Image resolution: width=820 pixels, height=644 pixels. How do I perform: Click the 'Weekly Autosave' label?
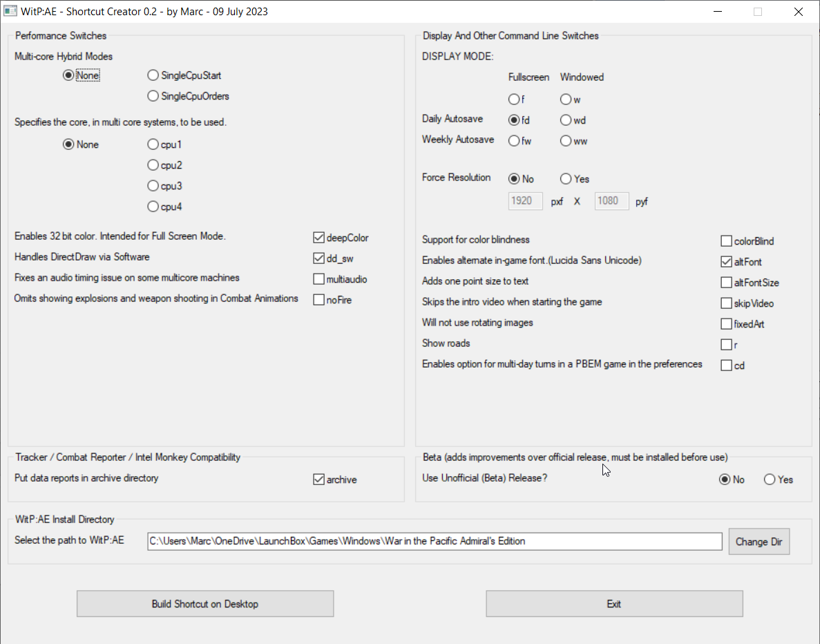pyautogui.click(x=458, y=139)
